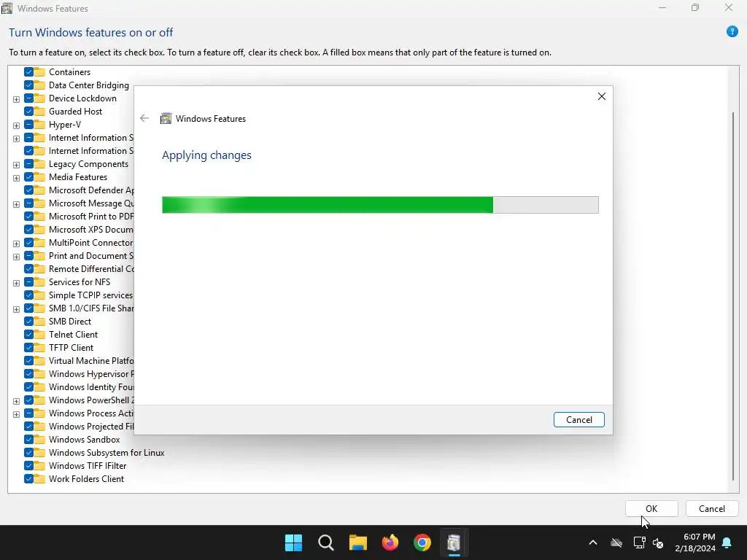Select the Windows TIFF IFilter row
The width and height of the screenshot is (747, 560).
[x=88, y=466]
